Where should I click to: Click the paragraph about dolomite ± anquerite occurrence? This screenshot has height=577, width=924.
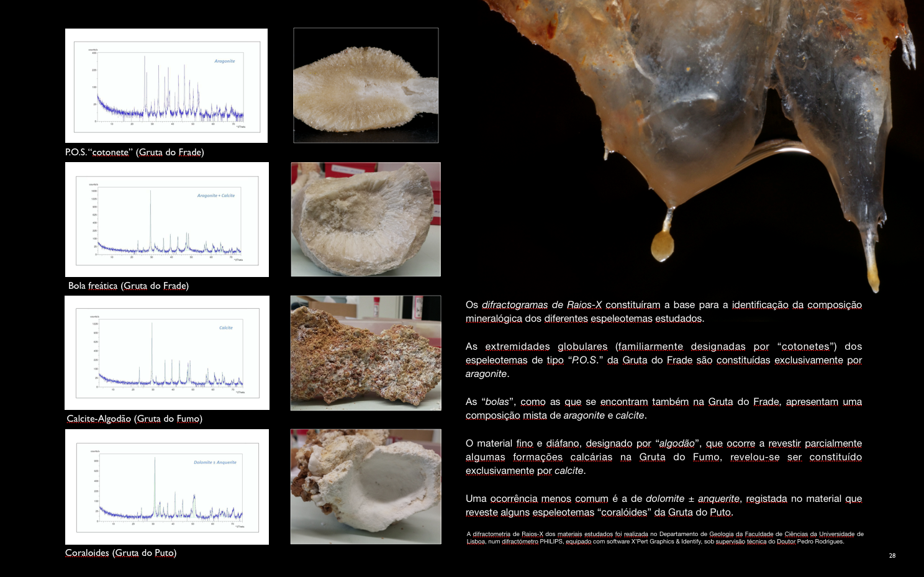tap(664, 504)
